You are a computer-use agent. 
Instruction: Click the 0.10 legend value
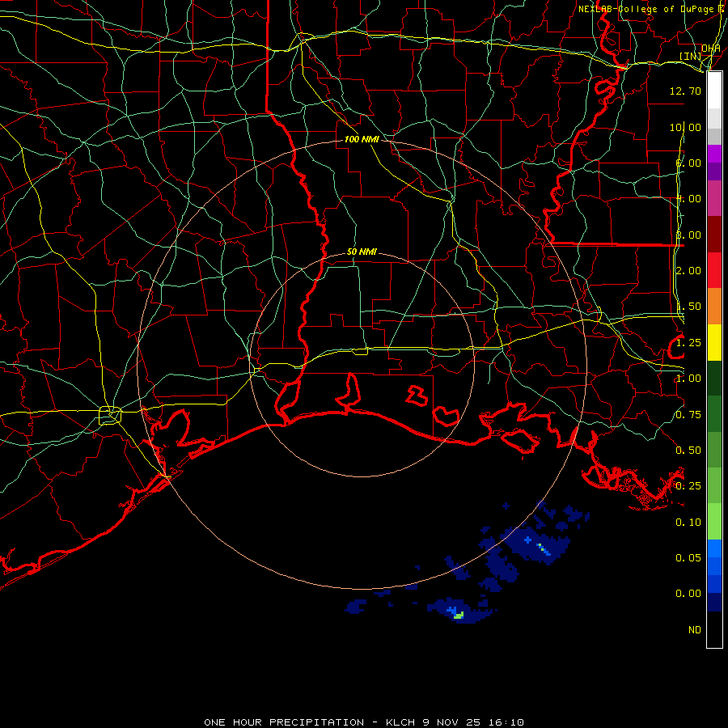coord(688,523)
